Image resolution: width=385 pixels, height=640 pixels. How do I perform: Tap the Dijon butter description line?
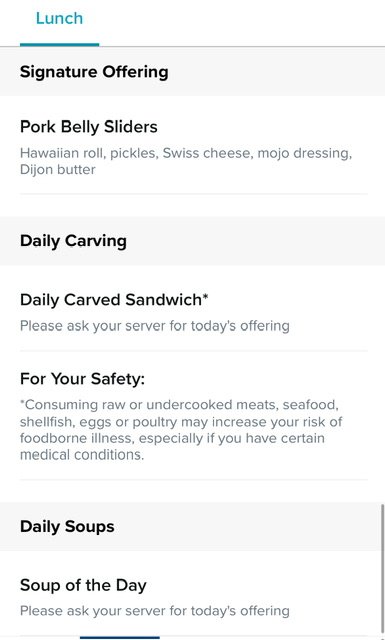58,170
